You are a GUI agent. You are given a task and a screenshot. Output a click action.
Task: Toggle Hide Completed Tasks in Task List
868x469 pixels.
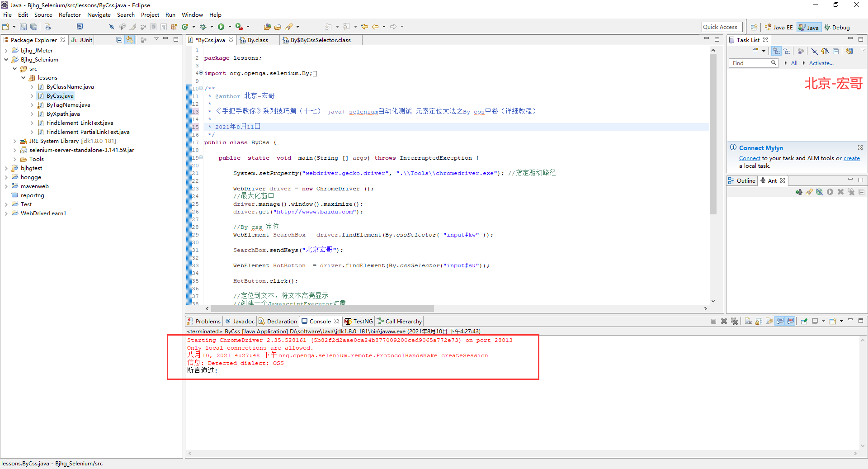click(814, 52)
